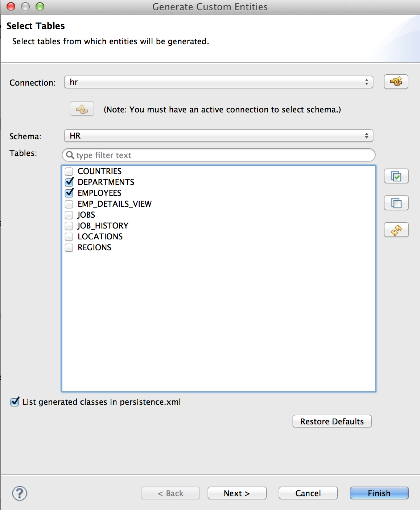Click the active connection icon above Schema

pos(82,108)
